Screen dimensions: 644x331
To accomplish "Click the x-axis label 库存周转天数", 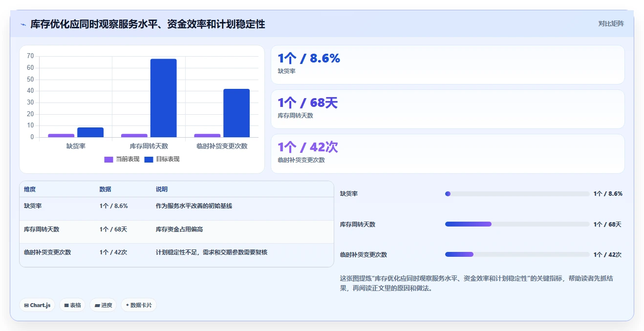I will coord(149,146).
